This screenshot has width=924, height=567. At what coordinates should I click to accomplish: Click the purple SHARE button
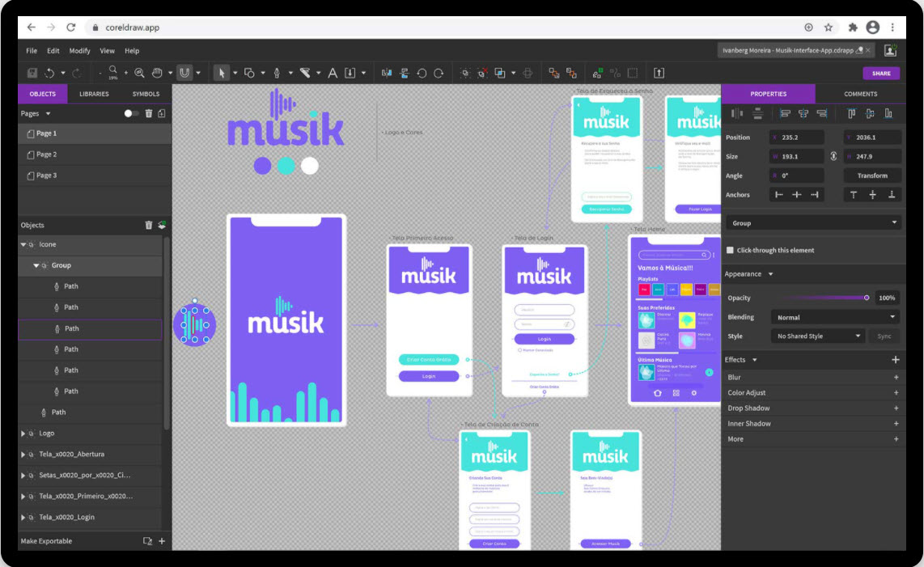pos(881,73)
